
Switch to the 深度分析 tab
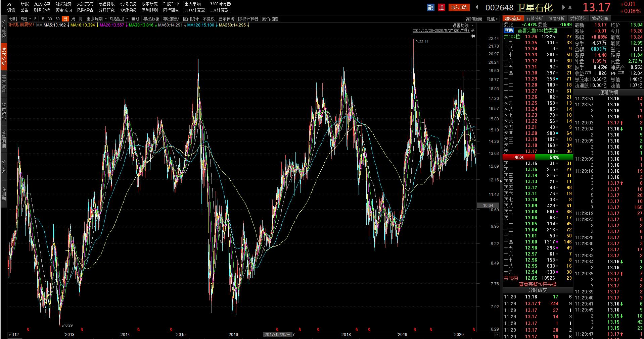click(556, 18)
